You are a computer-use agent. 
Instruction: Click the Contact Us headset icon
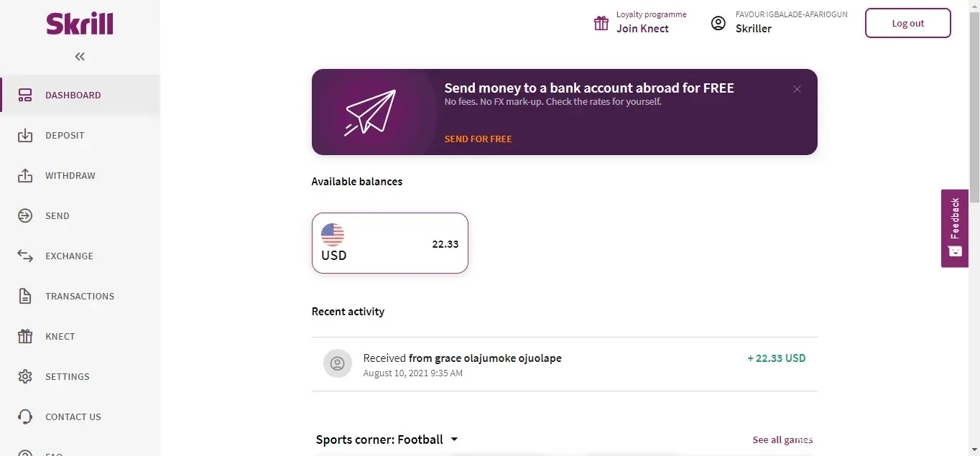tap(25, 417)
